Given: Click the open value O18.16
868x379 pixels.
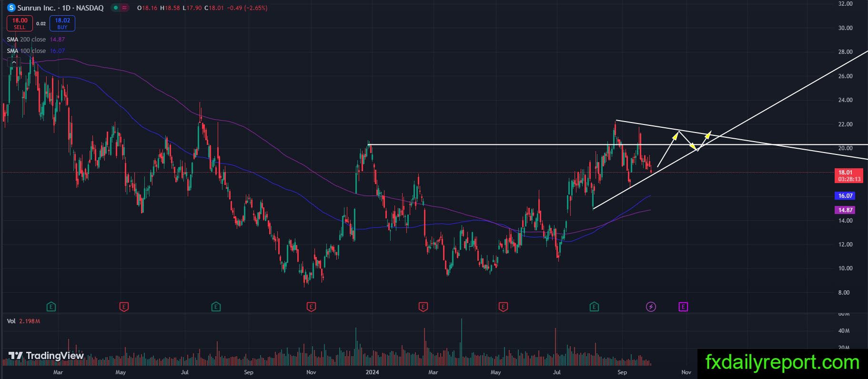Looking at the screenshot, I should click(147, 8).
